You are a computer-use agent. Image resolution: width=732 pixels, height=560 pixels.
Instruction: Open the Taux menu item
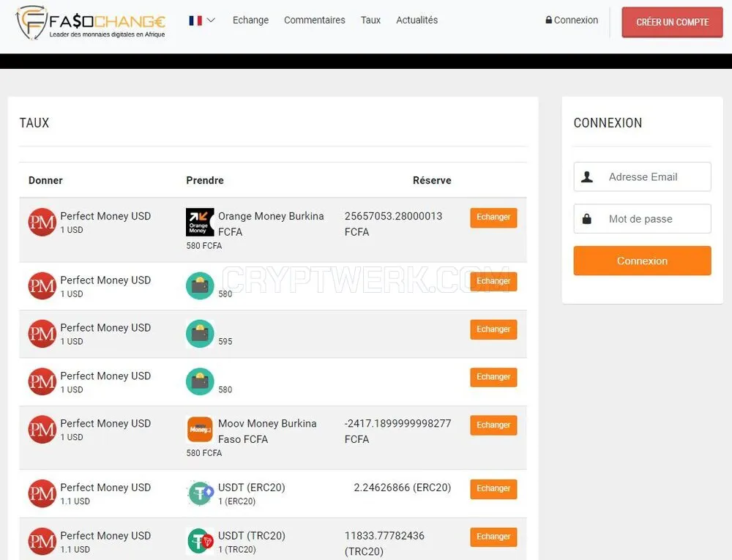tap(370, 20)
